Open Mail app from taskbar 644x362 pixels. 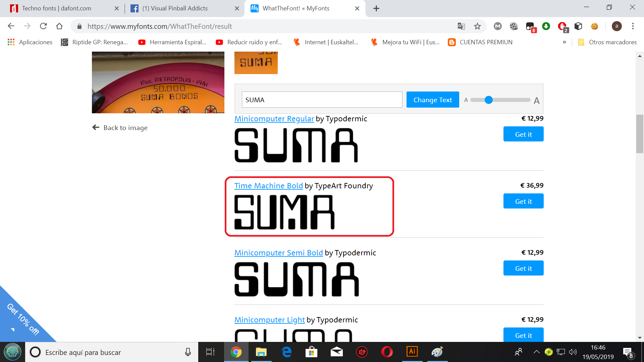pyautogui.click(x=337, y=352)
